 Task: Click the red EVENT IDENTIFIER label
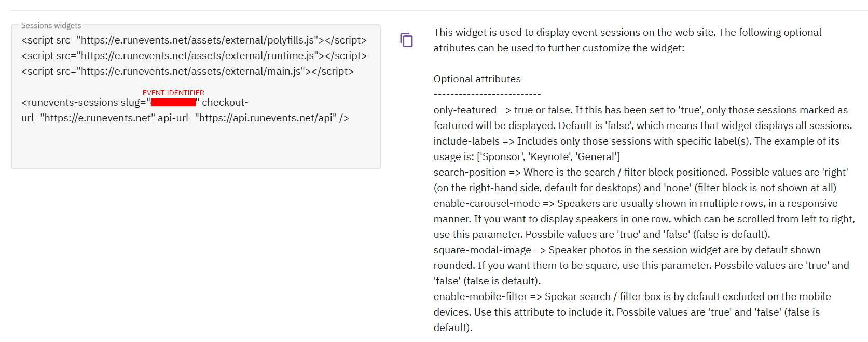click(x=173, y=93)
